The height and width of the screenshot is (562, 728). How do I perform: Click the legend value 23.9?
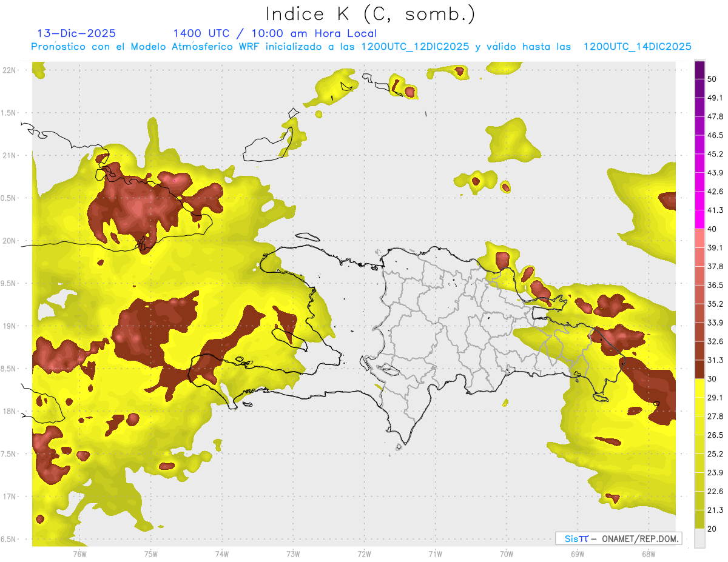(x=715, y=473)
